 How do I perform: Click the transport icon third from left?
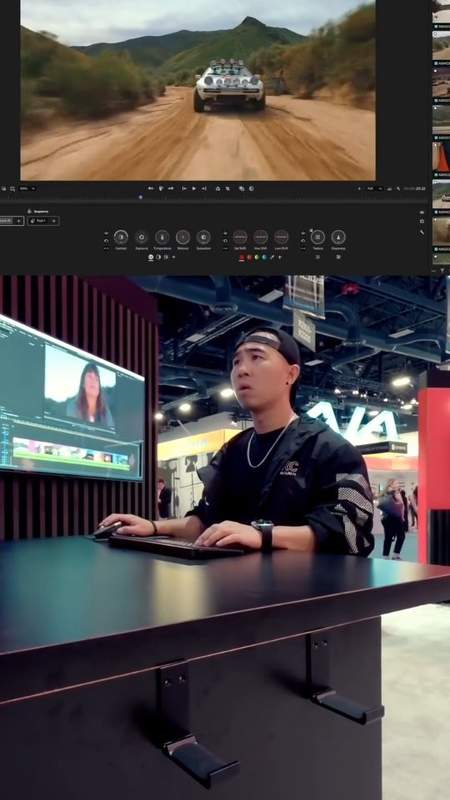tap(171, 188)
